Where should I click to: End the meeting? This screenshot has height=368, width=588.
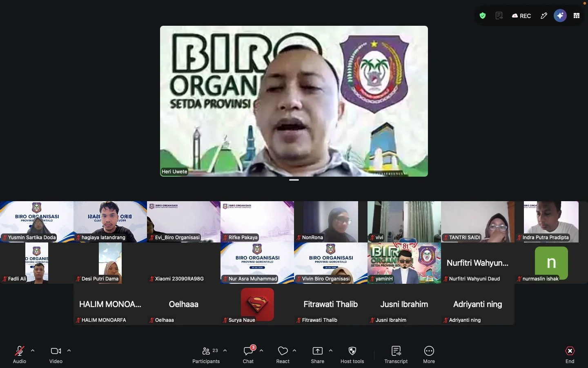tap(570, 355)
